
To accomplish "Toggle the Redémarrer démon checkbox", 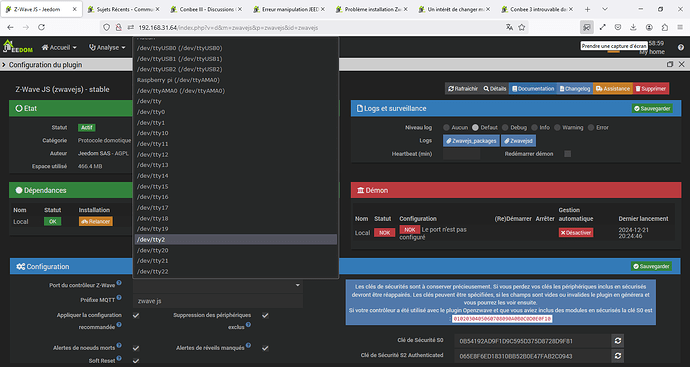I will tap(568, 154).
